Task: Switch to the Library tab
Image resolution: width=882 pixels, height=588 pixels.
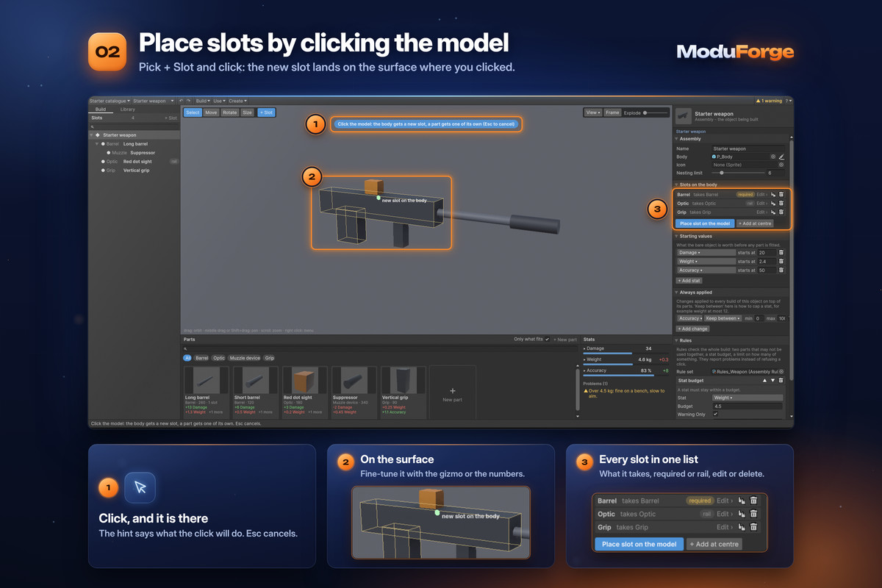Action: [128, 110]
